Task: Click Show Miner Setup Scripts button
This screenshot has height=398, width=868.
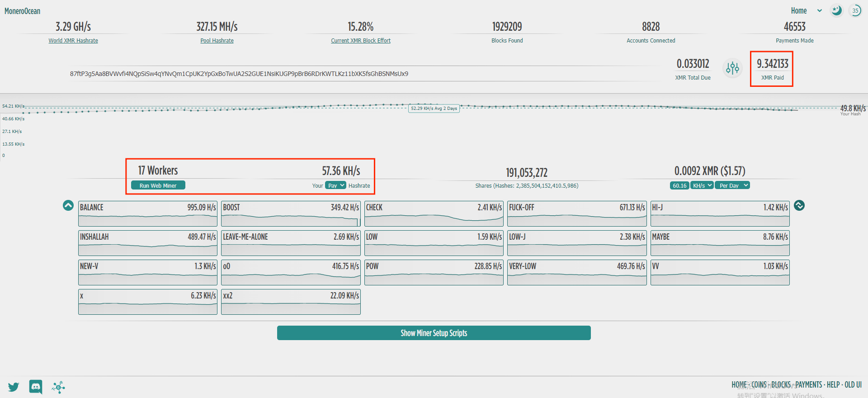Action: [434, 333]
